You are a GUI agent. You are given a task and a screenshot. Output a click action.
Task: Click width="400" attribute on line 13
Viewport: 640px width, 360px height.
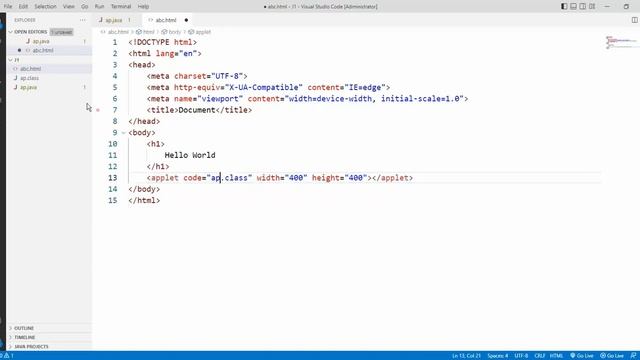(x=282, y=178)
